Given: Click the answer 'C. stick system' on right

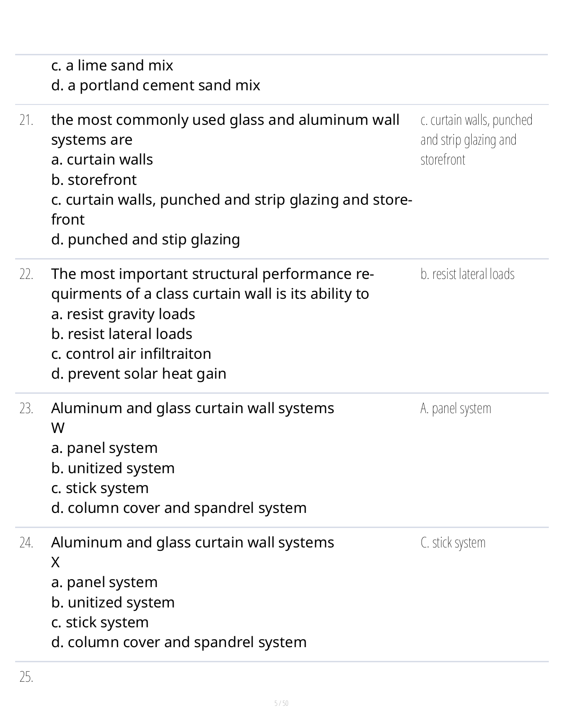Looking at the screenshot, I should 453,543.
